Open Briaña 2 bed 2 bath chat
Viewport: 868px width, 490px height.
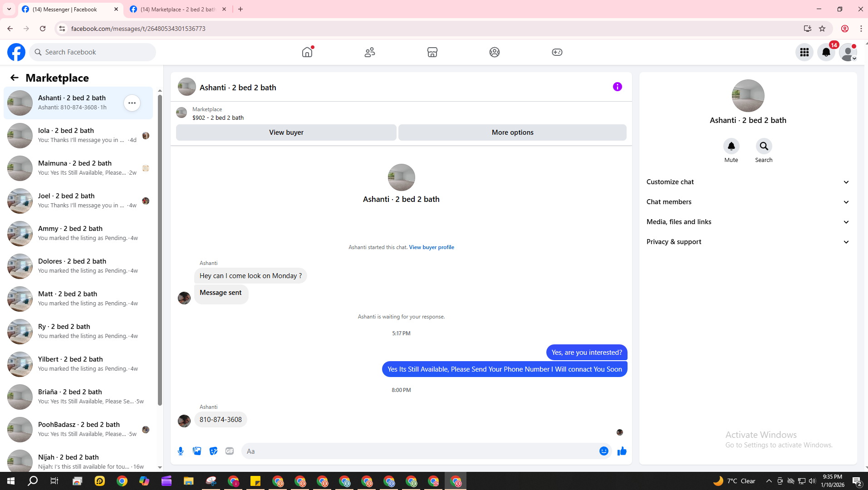(78, 397)
